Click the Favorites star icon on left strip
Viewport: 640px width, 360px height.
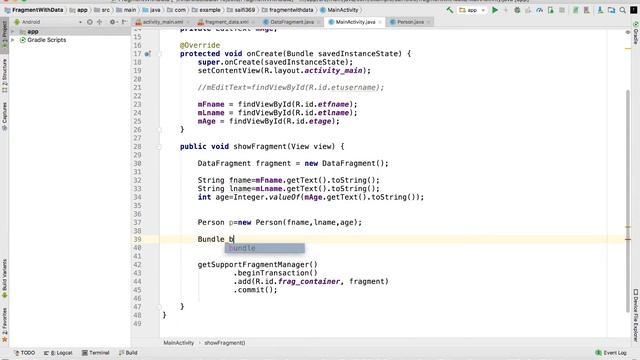pyautogui.click(x=4, y=339)
